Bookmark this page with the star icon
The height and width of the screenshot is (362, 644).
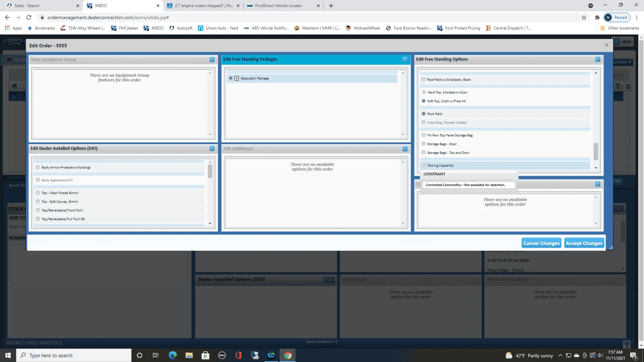584,17
